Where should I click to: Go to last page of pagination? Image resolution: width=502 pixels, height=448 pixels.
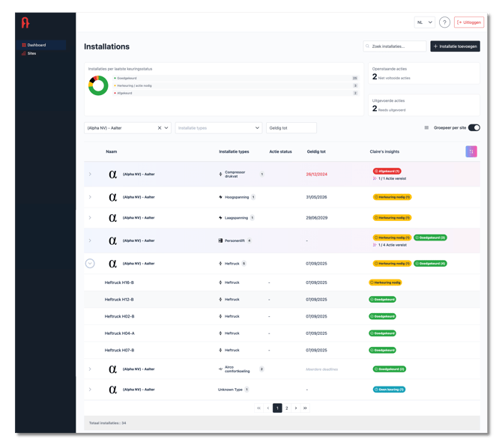coord(305,408)
